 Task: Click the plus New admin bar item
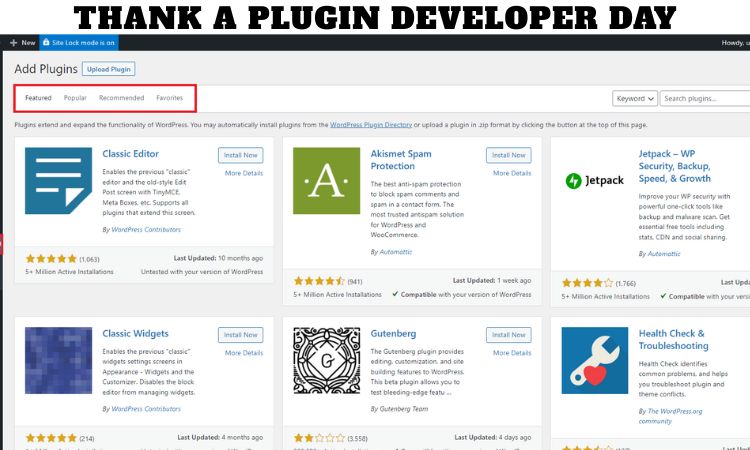(x=22, y=43)
